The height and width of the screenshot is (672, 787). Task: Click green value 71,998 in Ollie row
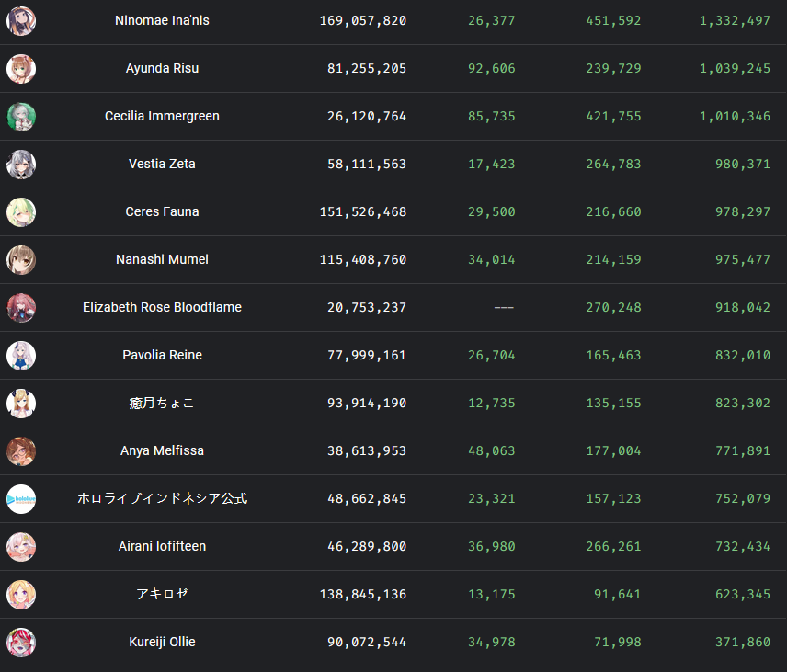(x=617, y=643)
